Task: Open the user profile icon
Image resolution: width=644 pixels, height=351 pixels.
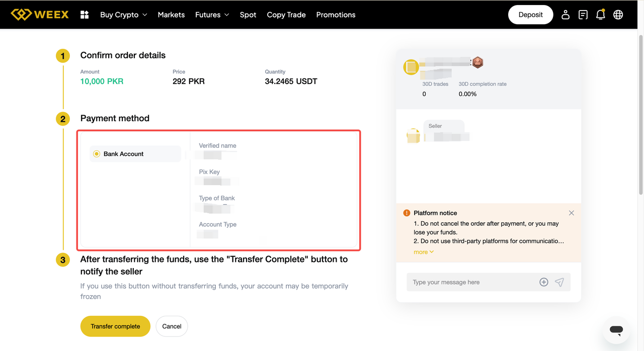Action: point(566,15)
